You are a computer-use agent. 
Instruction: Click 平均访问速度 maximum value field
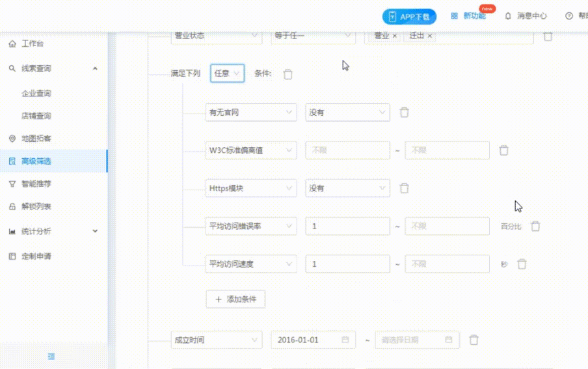pos(447,264)
